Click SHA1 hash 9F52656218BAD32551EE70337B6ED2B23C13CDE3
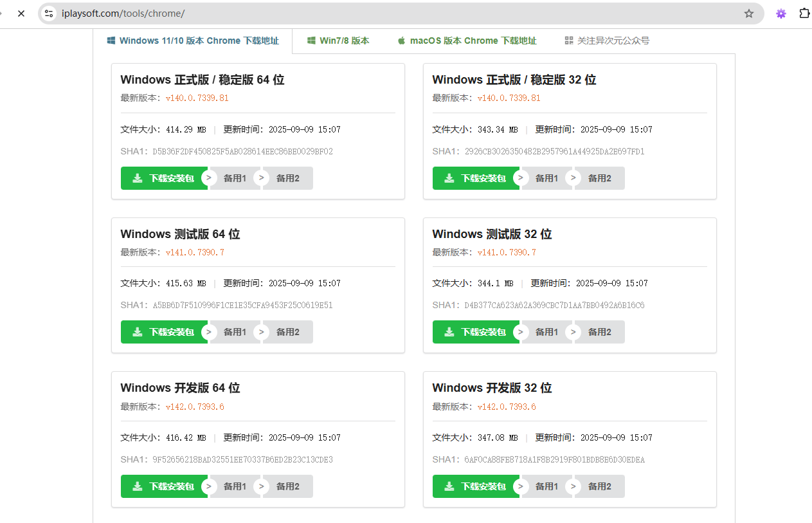The width and height of the screenshot is (812, 523). click(x=242, y=460)
